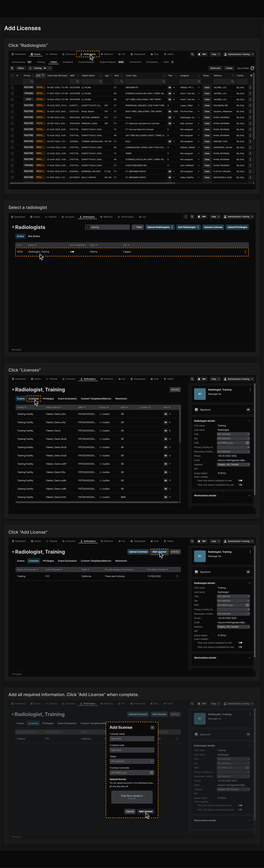Click View button for GOLDMAN, MD row

click(207, 105)
